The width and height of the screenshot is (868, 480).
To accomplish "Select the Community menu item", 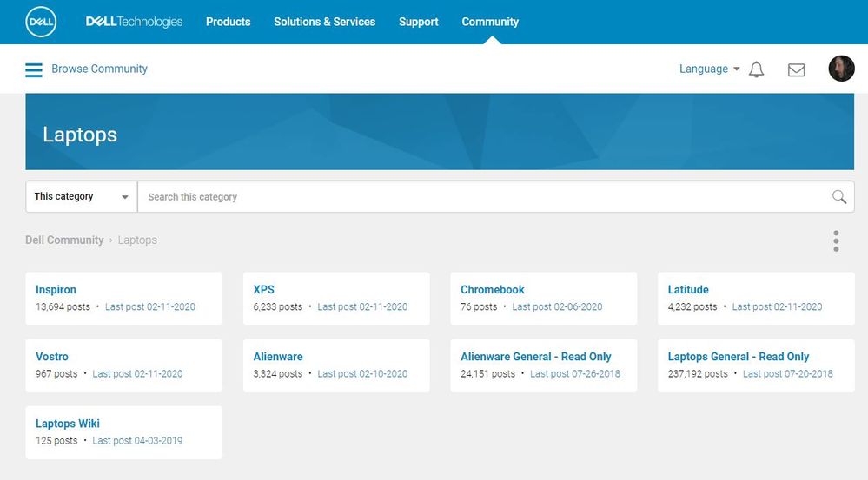I will (490, 22).
